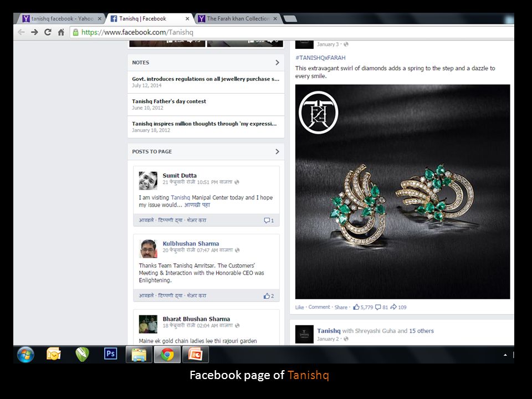
Task: Open the 'January 3' post timestamp
Action: [328, 44]
